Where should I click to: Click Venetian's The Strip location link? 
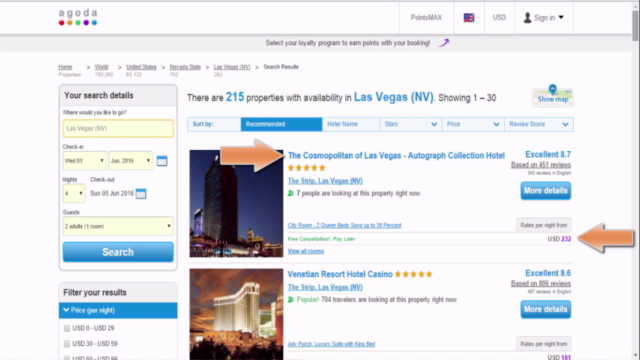click(x=325, y=287)
